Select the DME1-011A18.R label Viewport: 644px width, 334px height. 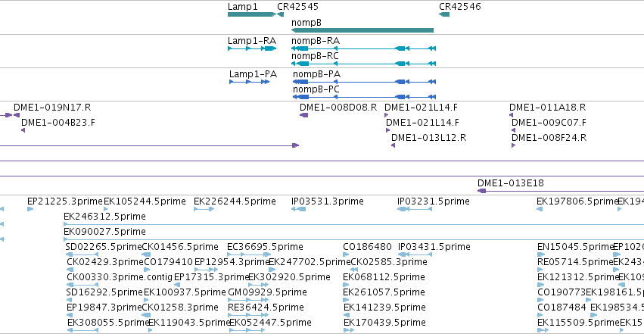[x=547, y=108]
